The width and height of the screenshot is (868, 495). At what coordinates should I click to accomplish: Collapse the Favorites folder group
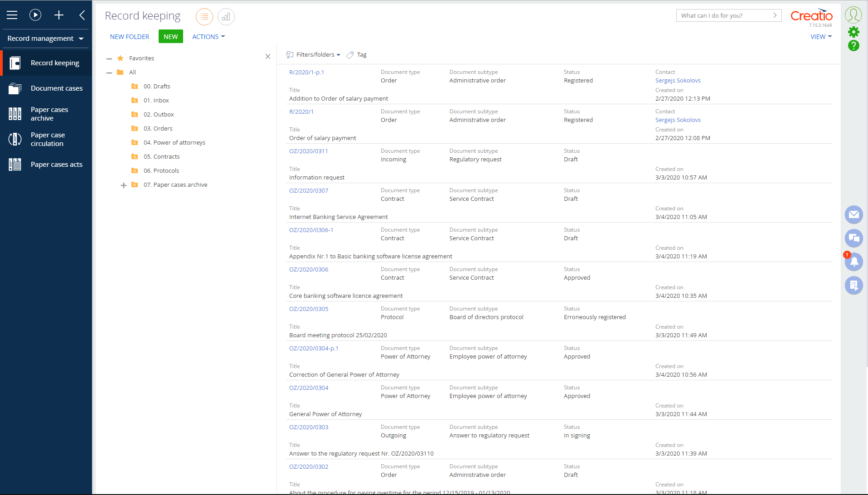click(109, 58)
